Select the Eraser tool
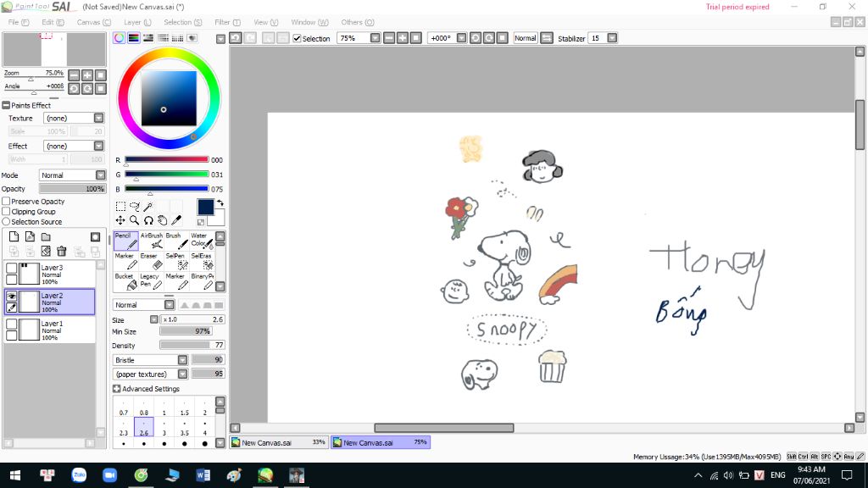 point(151,261)
